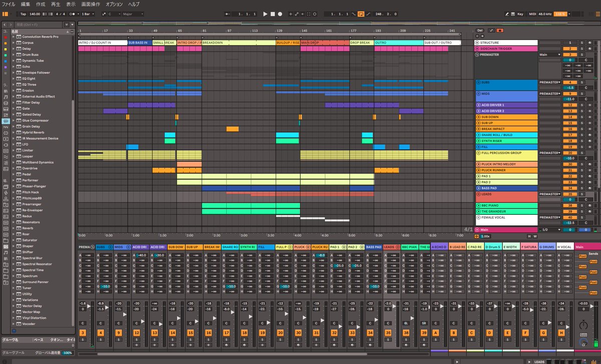Select the BREAKDOWN locator clip in the arrangement

(x=239, y=43)
